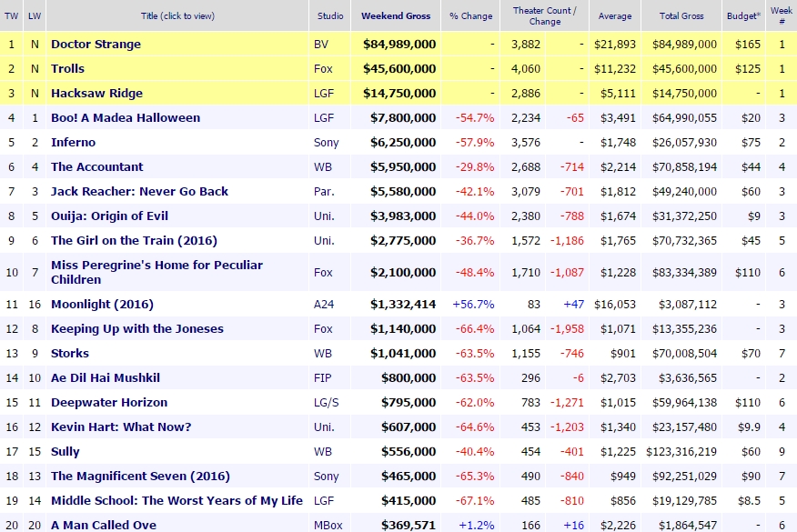This screenshot has width=797, height=532.
Task: Open Sony studio link in Inferno row
Action: (x=326, y=142)
